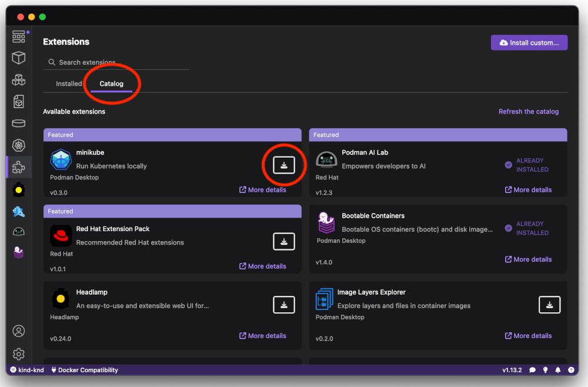
Task: Click the Podman AI Lab card logo
Action: click(326, 159)
